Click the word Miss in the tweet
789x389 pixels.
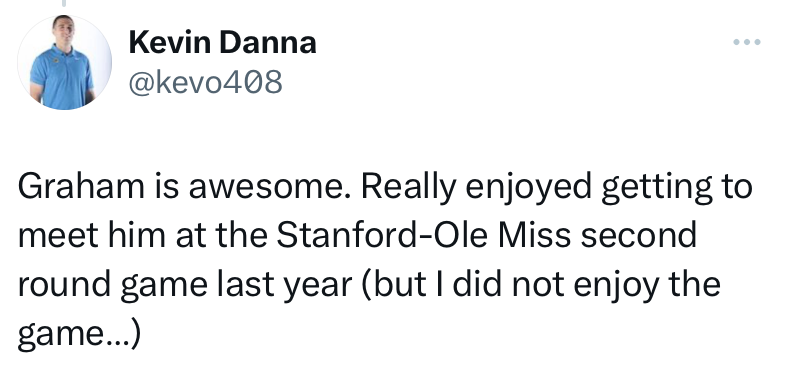pyautogui.click(x=534, y=235)
